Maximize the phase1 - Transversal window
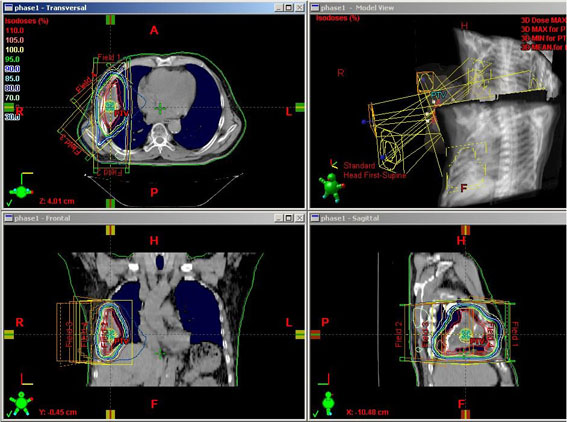This screenshot has width=567, height=422. [289, 8]
